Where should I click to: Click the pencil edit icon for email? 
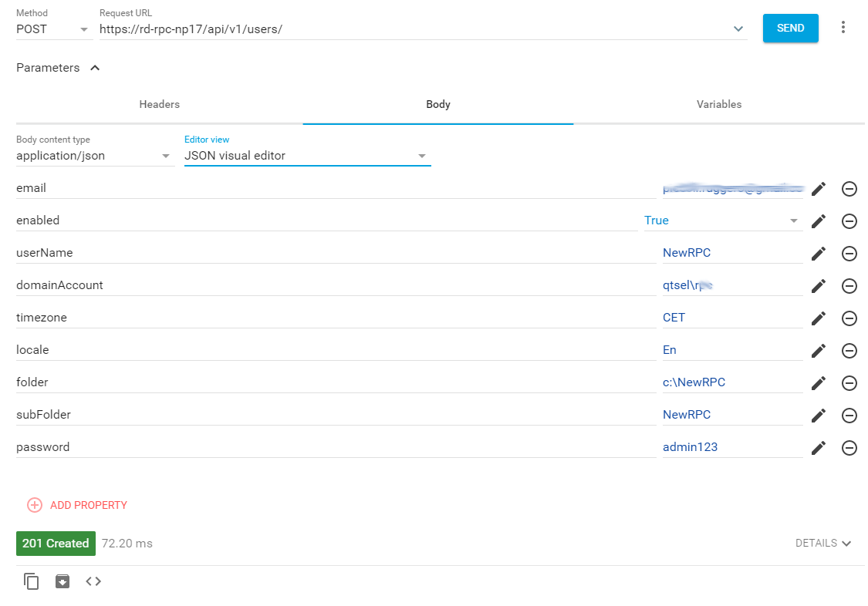819,189
